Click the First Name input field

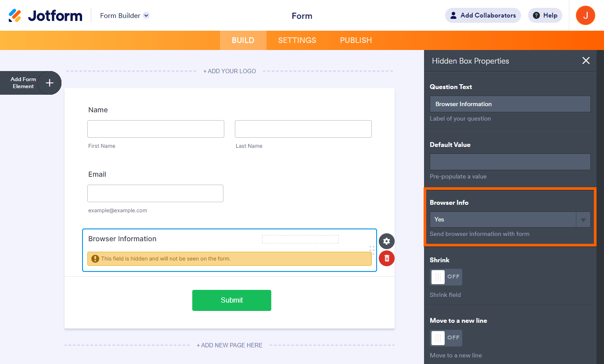156,129
